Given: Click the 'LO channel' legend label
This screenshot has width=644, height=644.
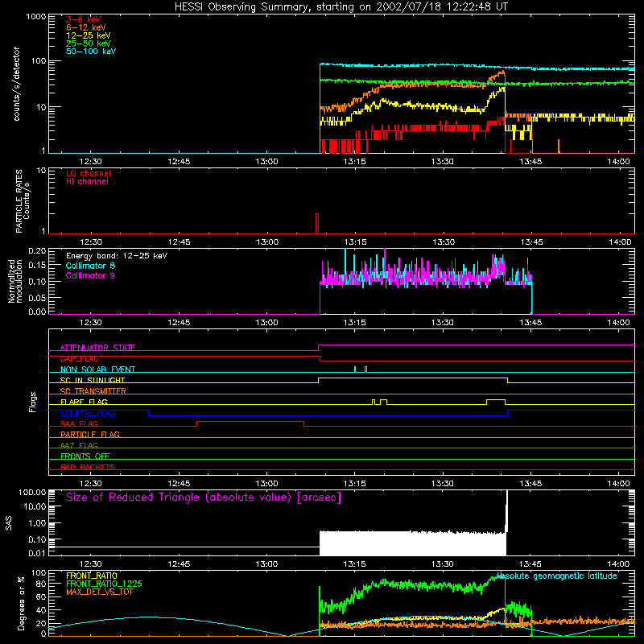Looking at the screenshot, I should [x=89, y=173].
